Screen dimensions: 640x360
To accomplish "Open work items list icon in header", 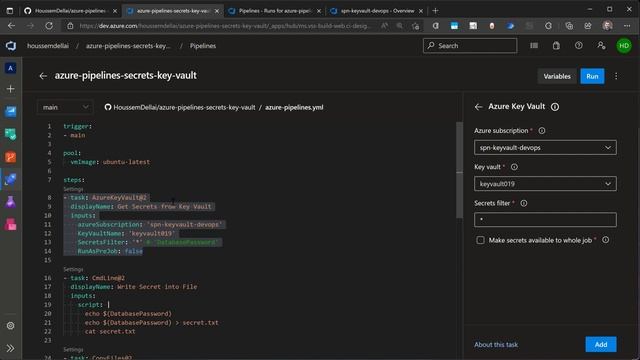I will coord(534,46).
